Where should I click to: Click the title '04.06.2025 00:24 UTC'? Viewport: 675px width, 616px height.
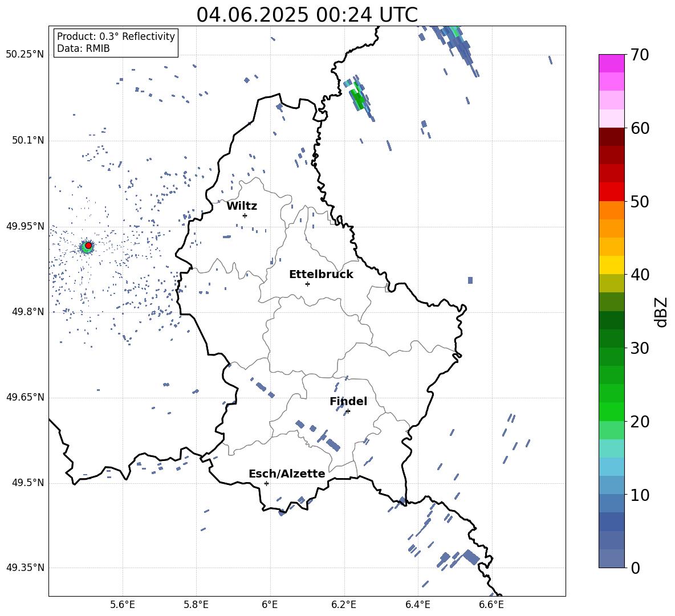point(307,15)
